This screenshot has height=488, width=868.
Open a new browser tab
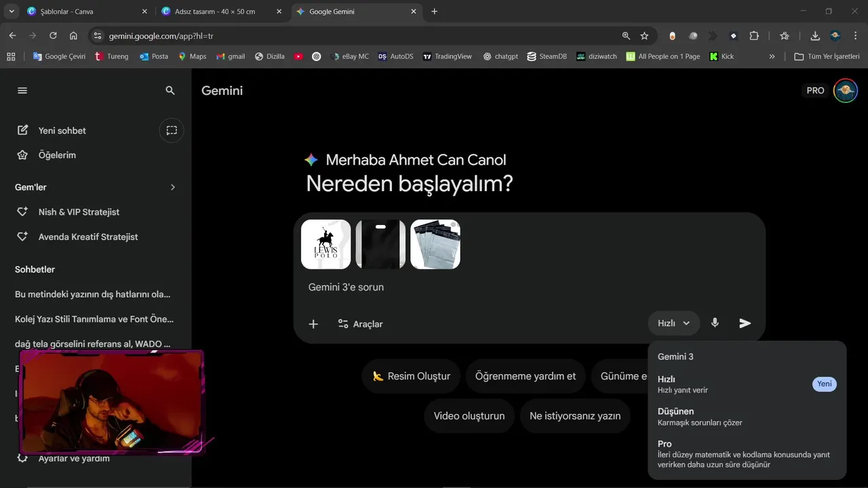(435, 12)
